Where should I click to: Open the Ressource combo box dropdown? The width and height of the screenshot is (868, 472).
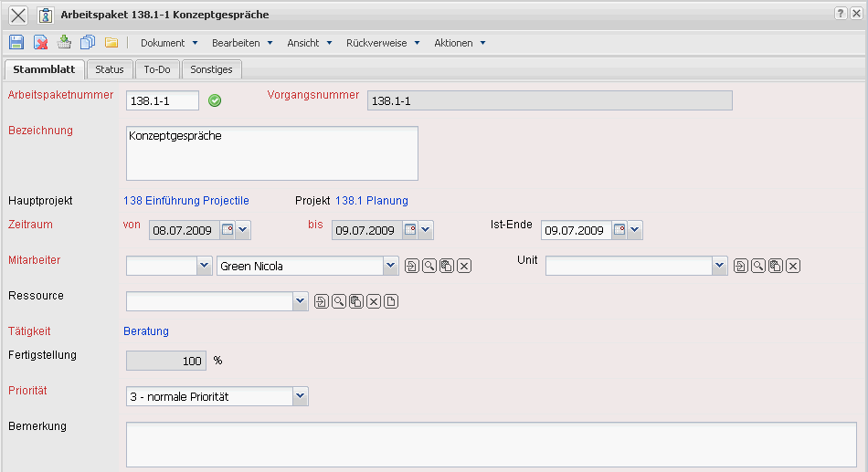[300, 302]
